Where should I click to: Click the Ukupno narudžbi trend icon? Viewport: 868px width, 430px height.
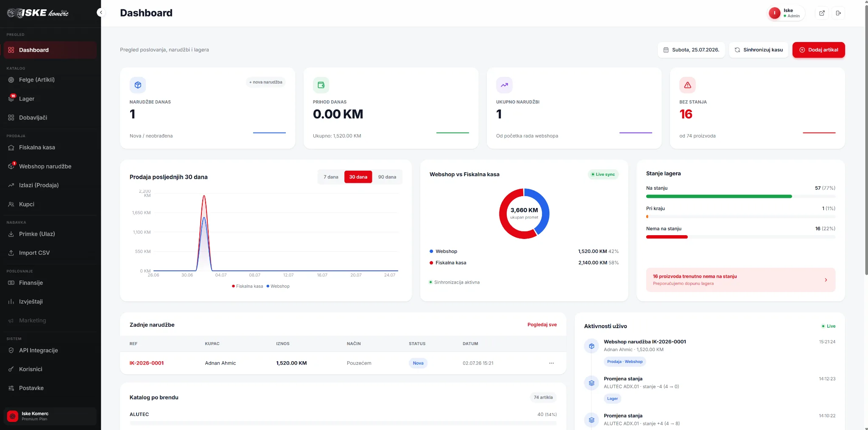tap(504, 85)
